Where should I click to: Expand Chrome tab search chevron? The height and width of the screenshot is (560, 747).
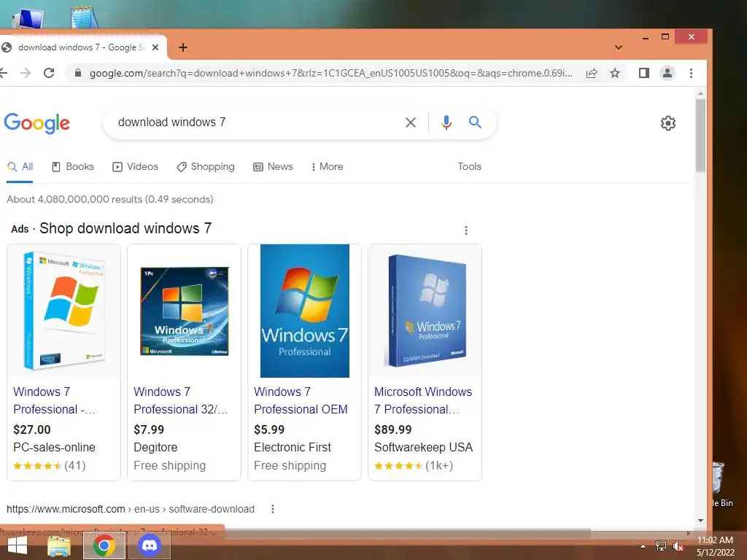point(619,47)
